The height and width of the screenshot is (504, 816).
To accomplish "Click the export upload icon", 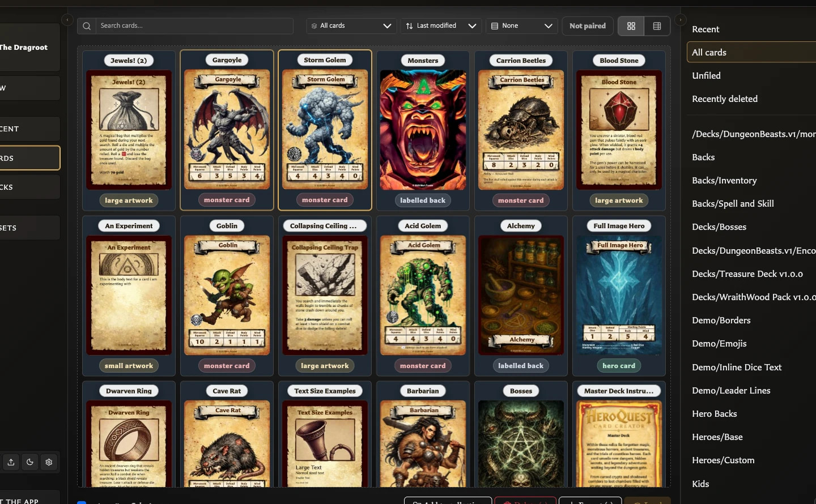I will coord(11,462).
